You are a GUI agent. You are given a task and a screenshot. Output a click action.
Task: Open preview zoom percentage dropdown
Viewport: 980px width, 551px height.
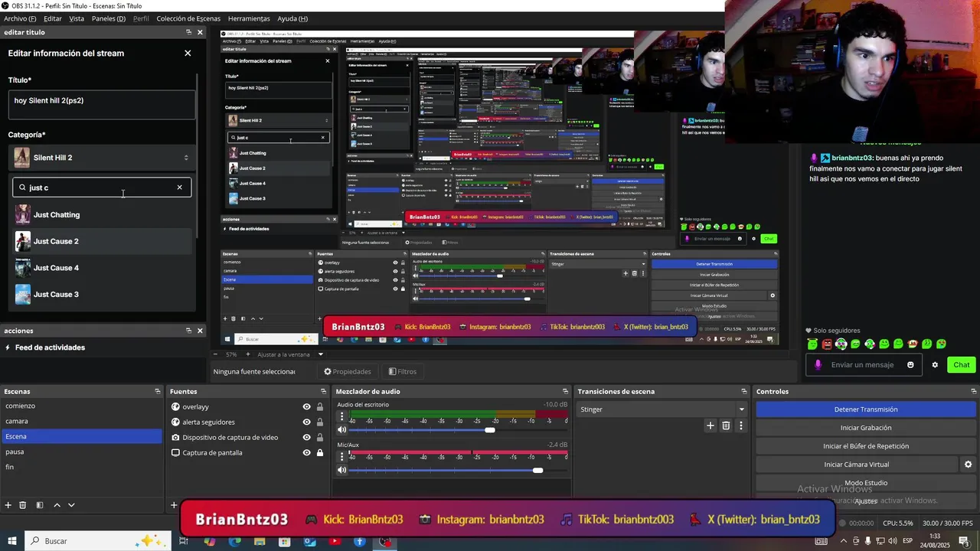coord(230,354)
